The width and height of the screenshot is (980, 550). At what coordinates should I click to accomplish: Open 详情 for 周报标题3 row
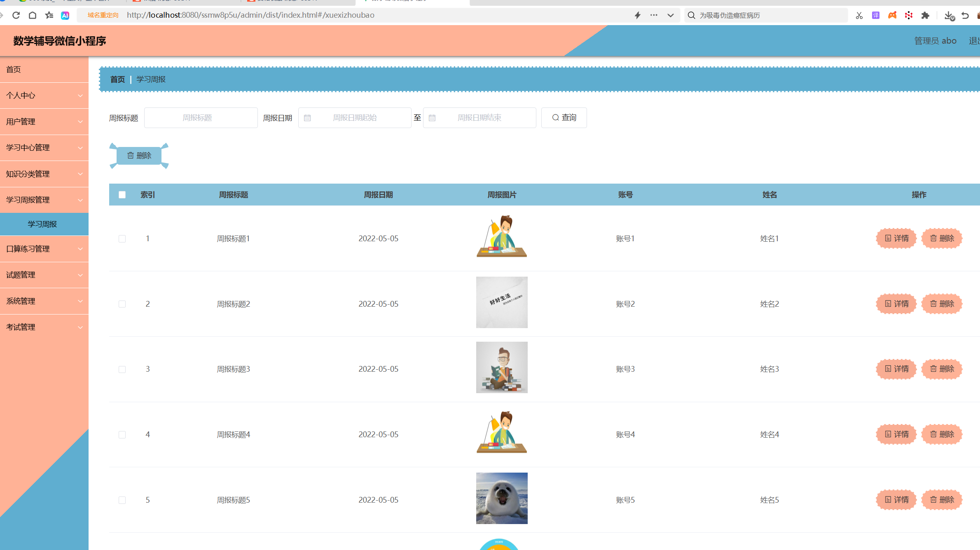coord(896,369)
